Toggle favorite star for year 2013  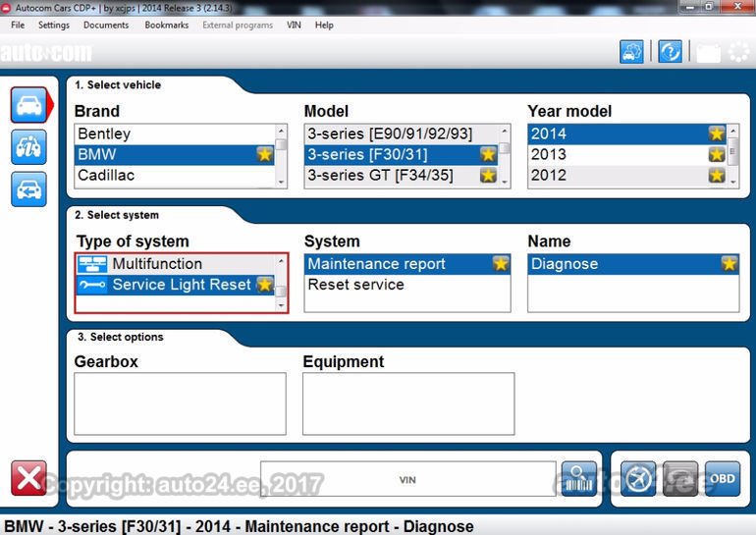pos(717,154)
